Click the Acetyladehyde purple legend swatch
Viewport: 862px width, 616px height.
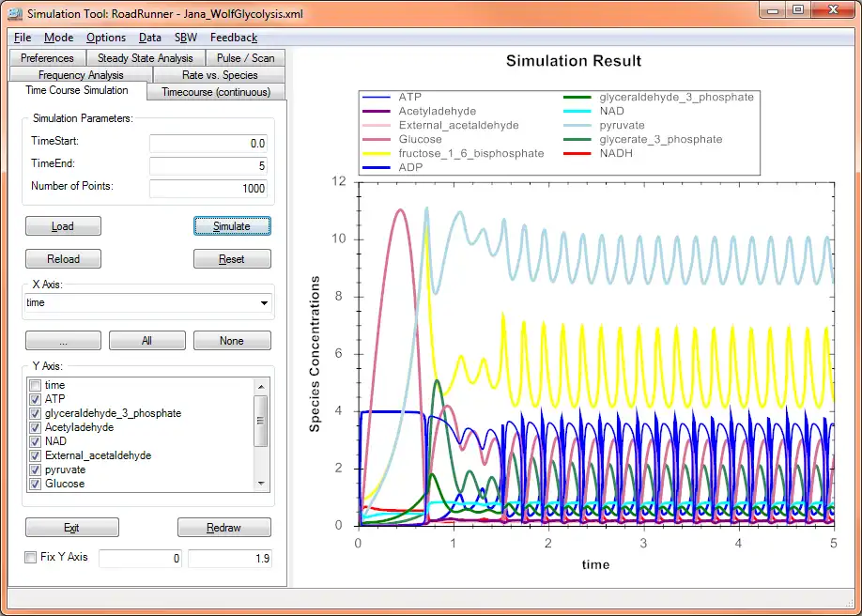[377, 111]
